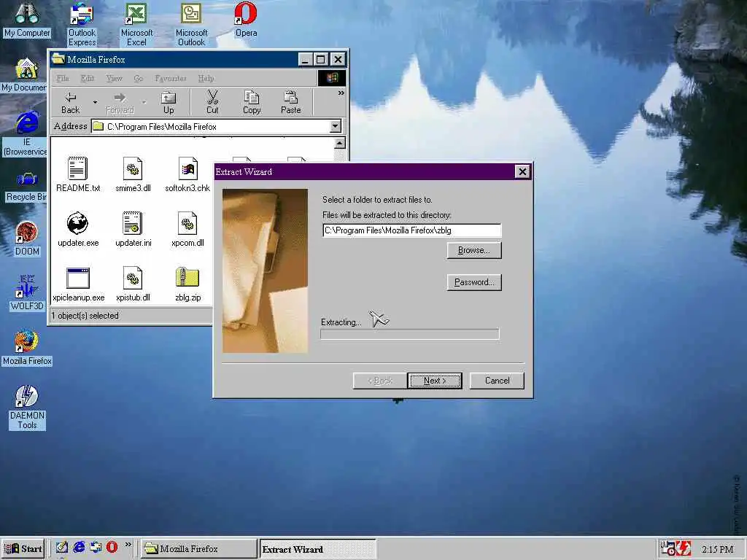The width and height of the screenshot is (747, 560).
Task: Open DAEMON Tools desktop shortcut
Action: (27, 407)
